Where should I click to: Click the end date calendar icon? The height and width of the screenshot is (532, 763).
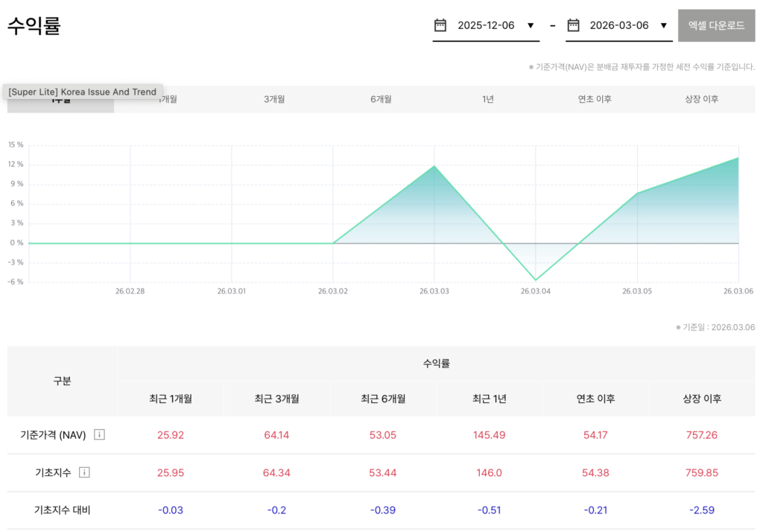pyautogui.click(x=573, y=25)
